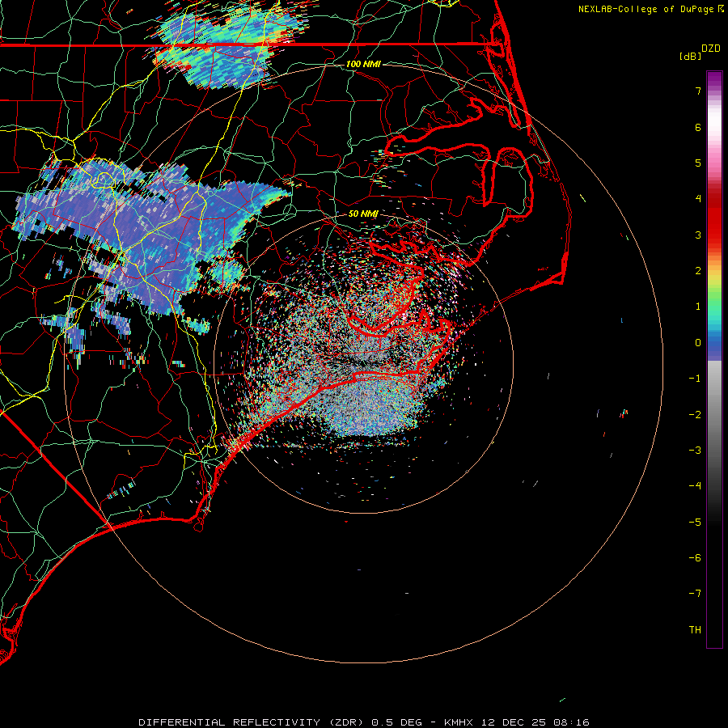This screenshot has width=728, height=728.
Task: Click the 6 value on the color scale
Action: click(698, 127)
